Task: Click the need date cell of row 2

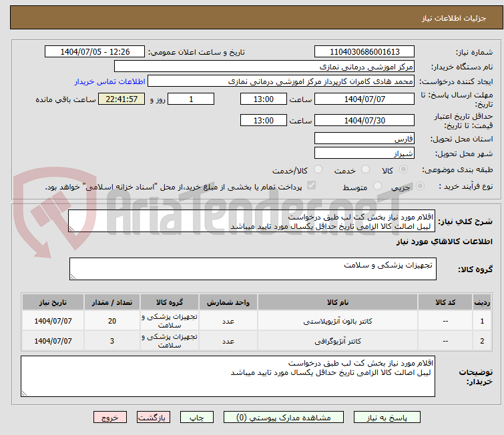Action: click(x=53, y=341)
